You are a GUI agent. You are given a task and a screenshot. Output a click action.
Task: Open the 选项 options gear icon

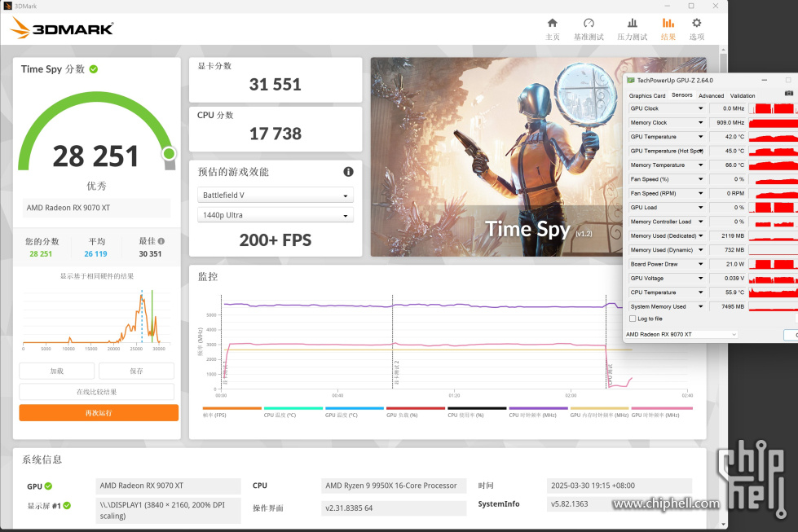pyautogui.click(x=697, y=23)
